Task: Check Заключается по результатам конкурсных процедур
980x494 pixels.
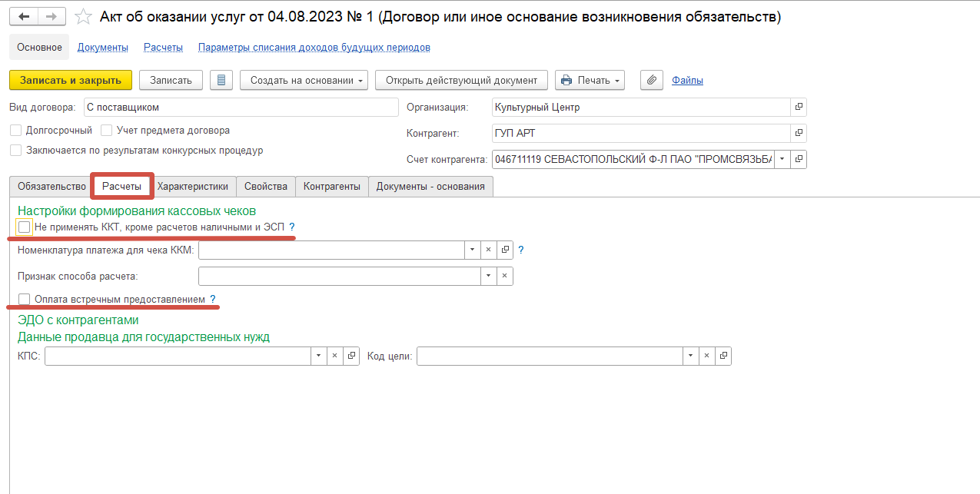Action: click(16, 151)
